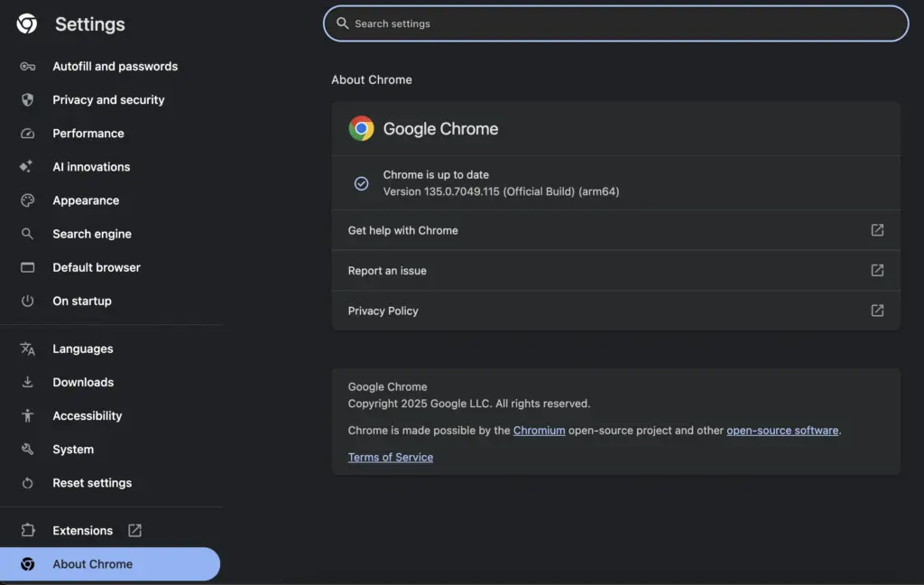Open the open-source software link

pyautogui.click(x=782, y=431)
